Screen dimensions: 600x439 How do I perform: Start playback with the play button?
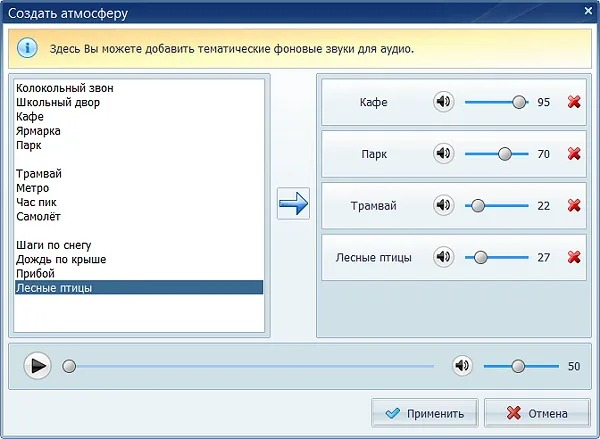[x=38, y=366]
